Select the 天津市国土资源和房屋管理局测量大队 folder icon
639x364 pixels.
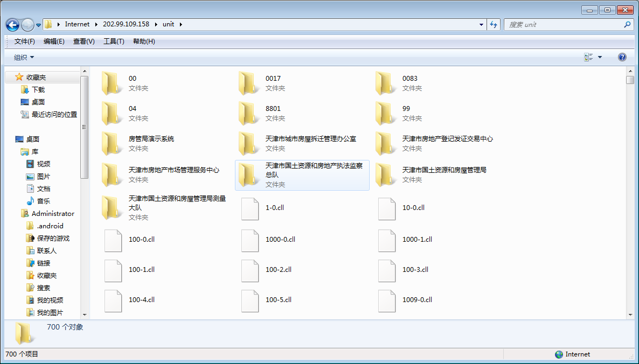(112, 208)
